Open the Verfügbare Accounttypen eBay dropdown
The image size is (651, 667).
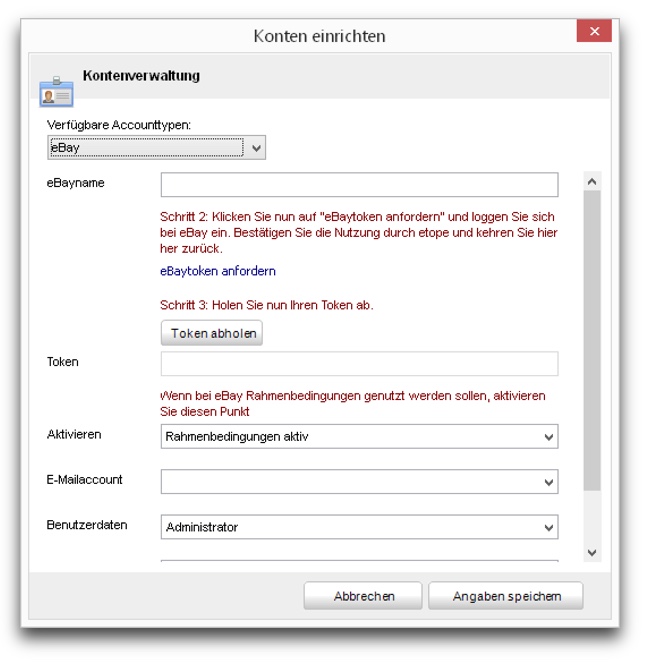click(x=157, y=148)
